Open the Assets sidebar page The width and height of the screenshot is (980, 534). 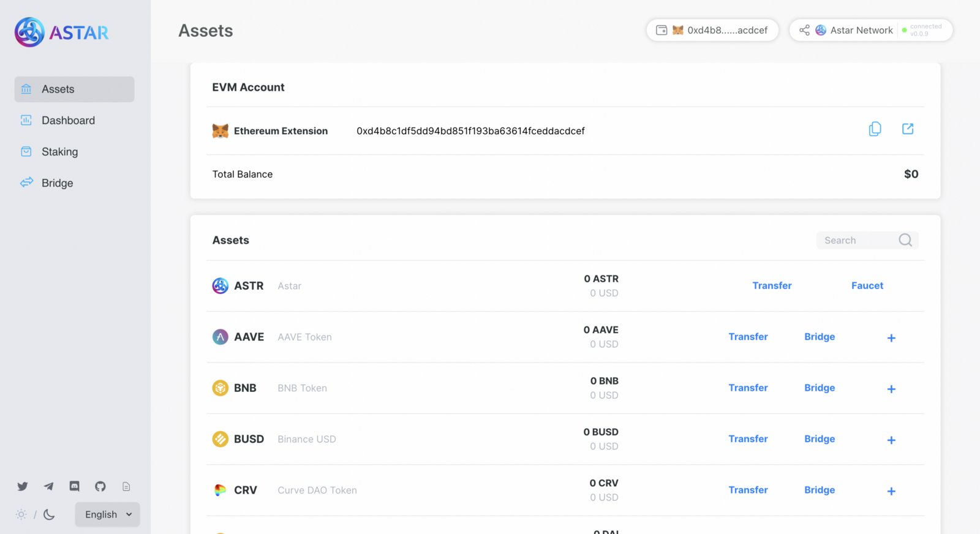tap(74, 89)
